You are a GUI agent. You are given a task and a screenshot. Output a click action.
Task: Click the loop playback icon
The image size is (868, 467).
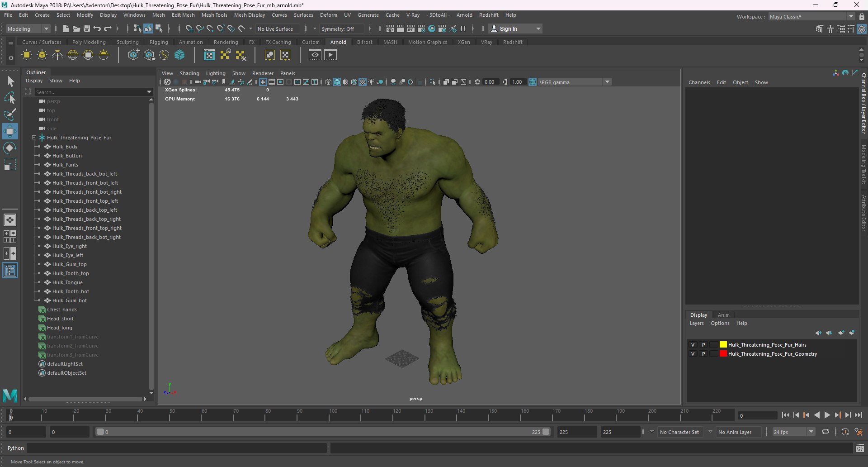point(826,432)
